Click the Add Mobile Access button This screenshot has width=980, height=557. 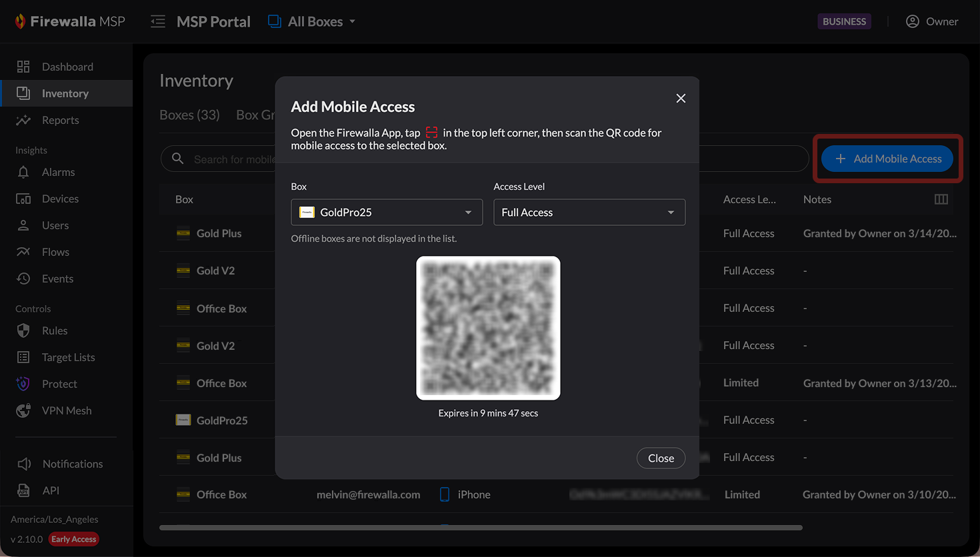[887, 159]
